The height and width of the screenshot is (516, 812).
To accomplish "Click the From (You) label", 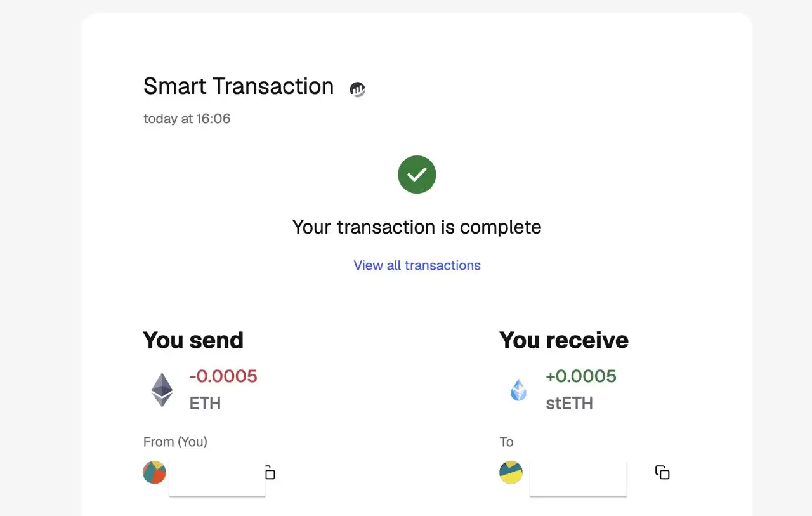I will point(175,442).
